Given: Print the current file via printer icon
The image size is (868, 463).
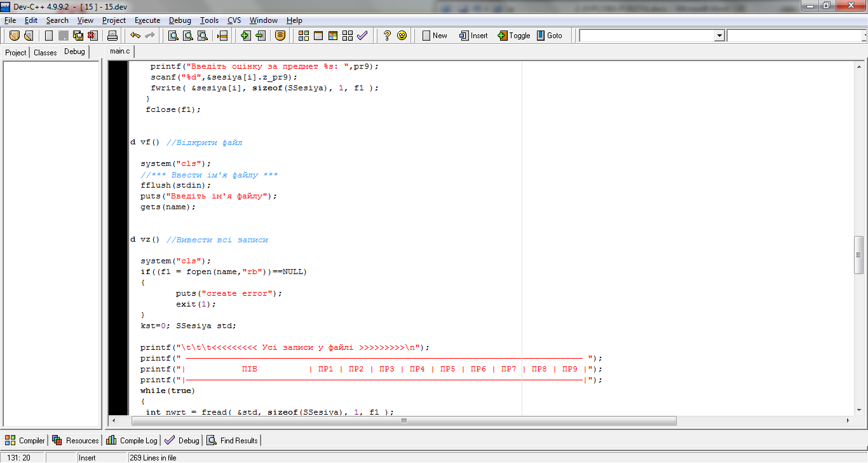Looking at the screenshot, I should pyautogui.click(x=112, y=36).
